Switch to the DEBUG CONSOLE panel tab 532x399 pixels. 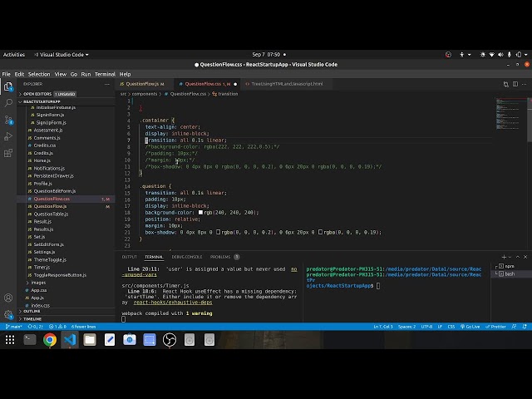coord(186,257)
